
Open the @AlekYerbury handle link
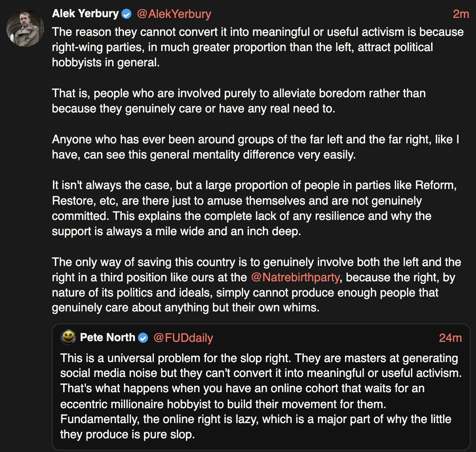[x=174, y=14]
